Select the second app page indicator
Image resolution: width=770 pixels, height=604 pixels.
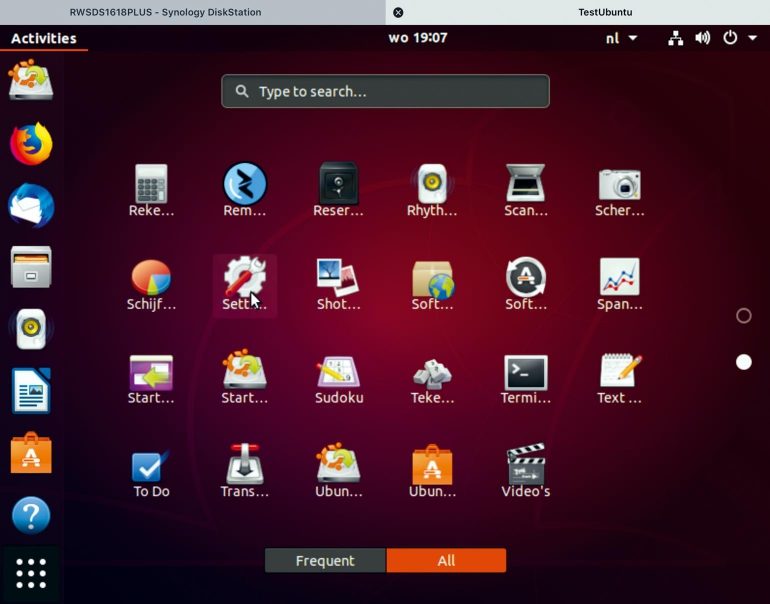coord(743,362)
